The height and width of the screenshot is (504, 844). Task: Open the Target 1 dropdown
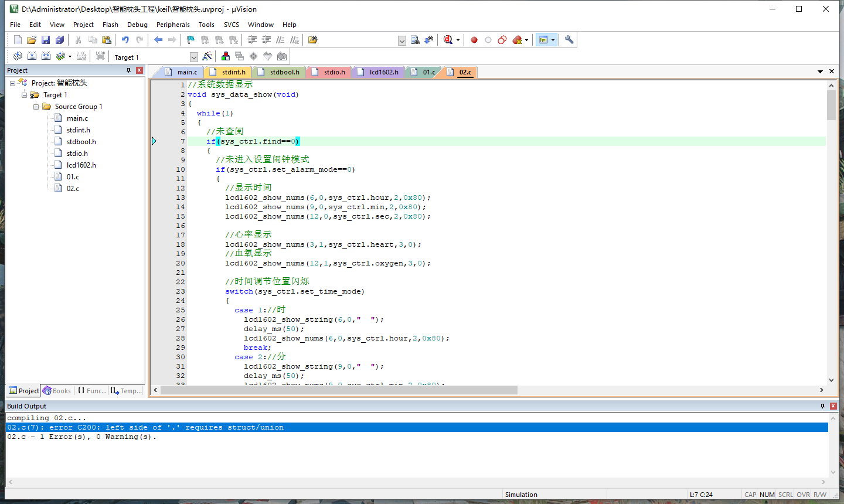coord(194,57)
